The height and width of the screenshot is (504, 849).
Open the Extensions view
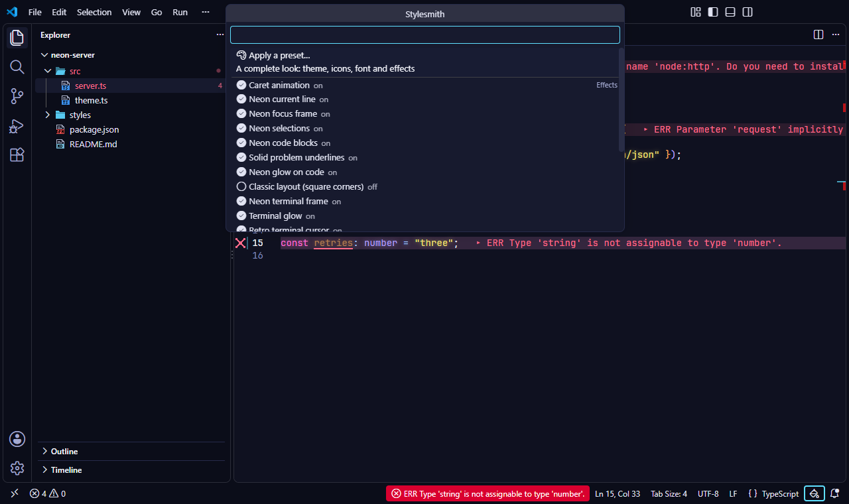[x=17, y=155]
